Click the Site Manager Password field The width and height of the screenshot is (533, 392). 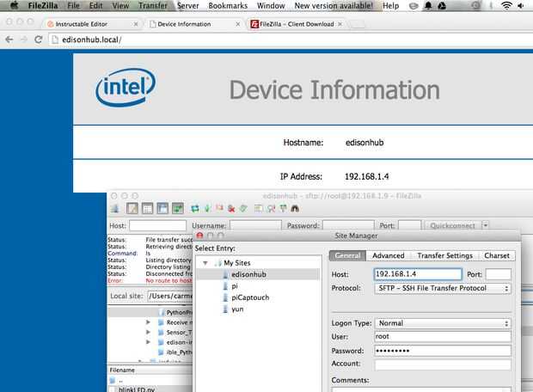[443, 351]
